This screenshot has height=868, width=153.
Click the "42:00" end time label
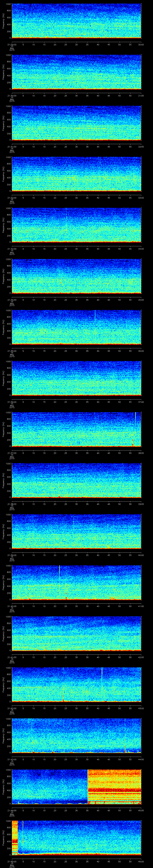click(141, 657)
